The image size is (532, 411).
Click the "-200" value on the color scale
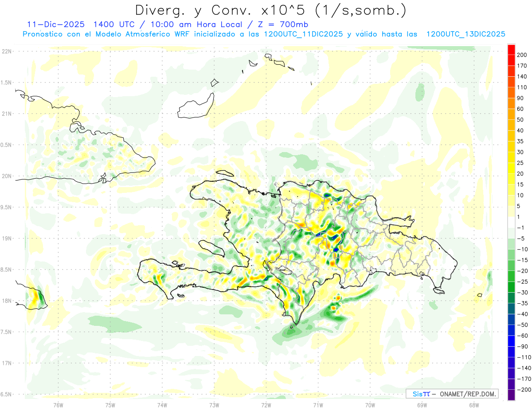click(524, 390)
